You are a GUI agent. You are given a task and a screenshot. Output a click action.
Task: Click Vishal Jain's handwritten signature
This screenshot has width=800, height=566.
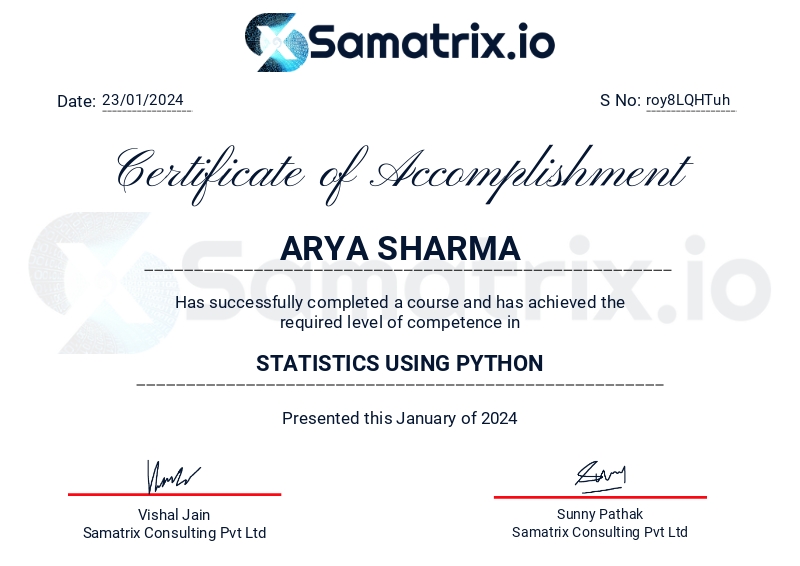click(x=173, y=476)
